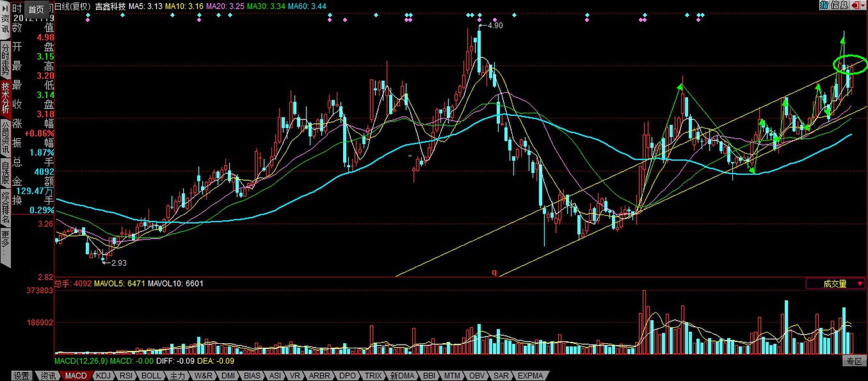Click the 4.90 high price marker
This screenshot has height=381, width=868.
[x=495, y=26]
